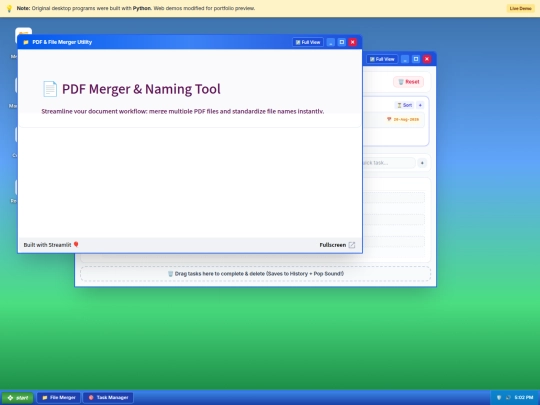
Task: Minimize the PDF & File Merger Utility window
Action: pos(331,42)
